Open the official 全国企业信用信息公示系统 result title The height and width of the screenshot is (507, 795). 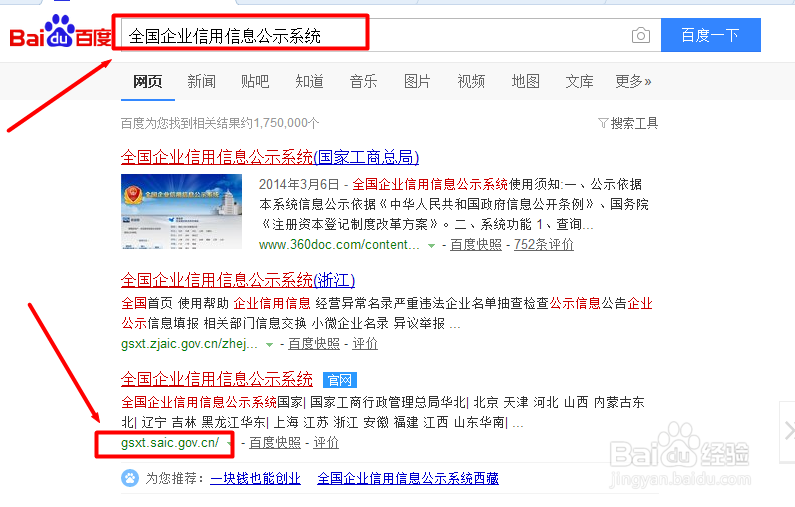(x=217, y=379)
